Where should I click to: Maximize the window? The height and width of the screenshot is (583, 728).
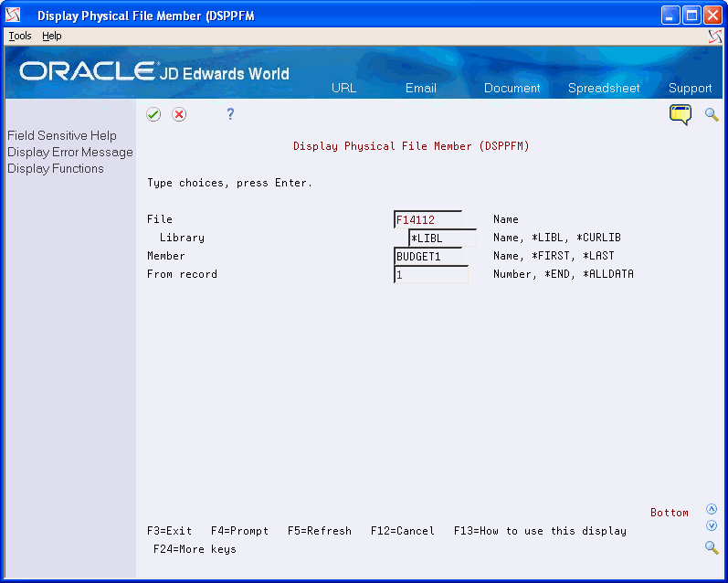point(691,16)
